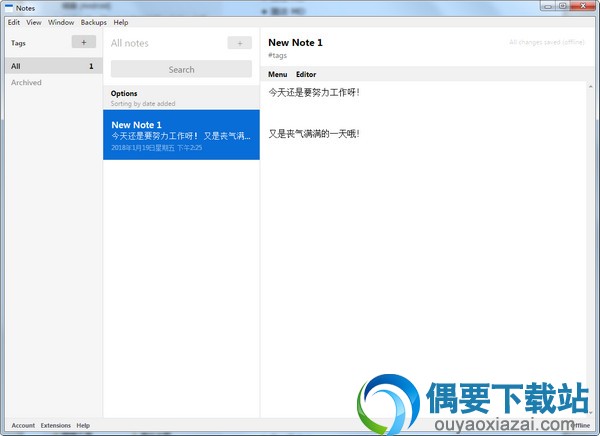Click Help in the footer bar
This screenshot has width=600, height=436.
(83, 425)
